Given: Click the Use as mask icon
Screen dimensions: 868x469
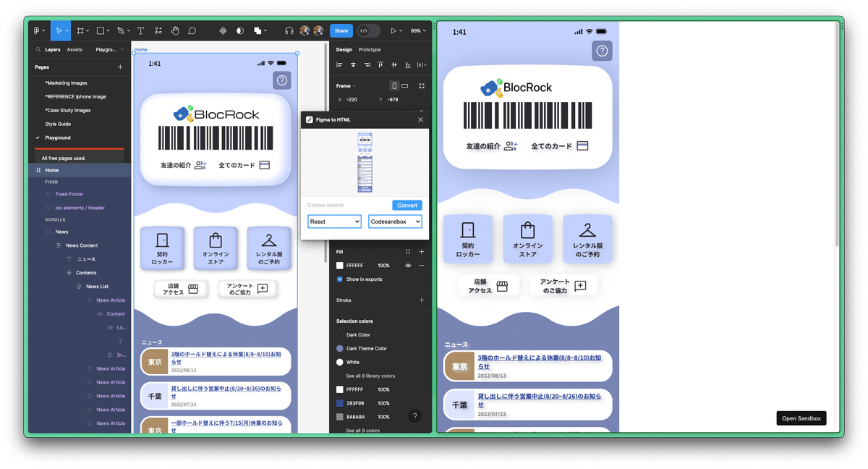Looking at the screenshot, I should [x=240, y=31].
